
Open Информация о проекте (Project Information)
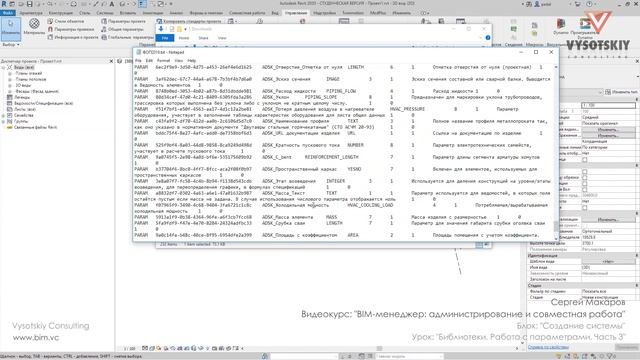tap(73, 37)
